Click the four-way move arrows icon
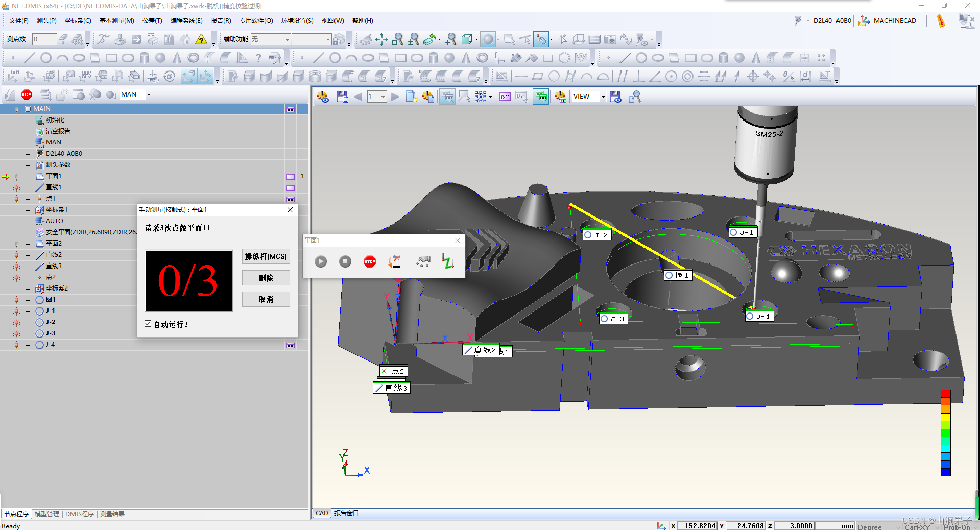This screenshot has width=980, height=530. click(381, 39)
